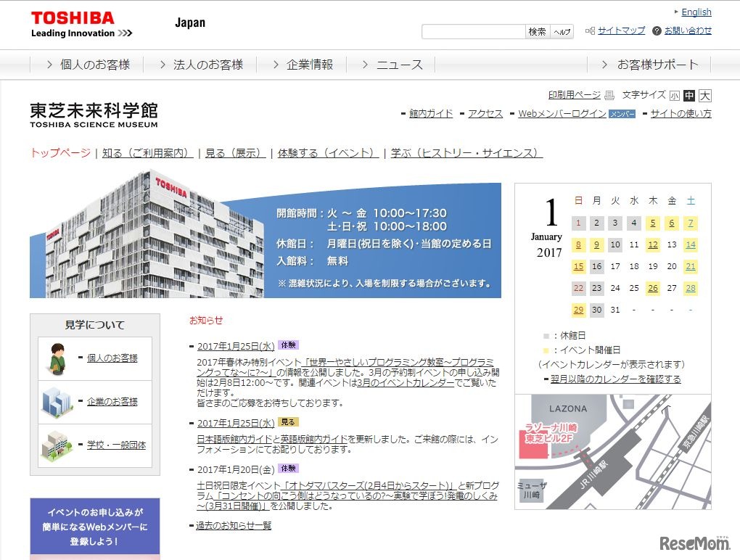740x560 pixels.
Task: Click the メンバー badge next to the Web member login link
Action: click(622, 114)
